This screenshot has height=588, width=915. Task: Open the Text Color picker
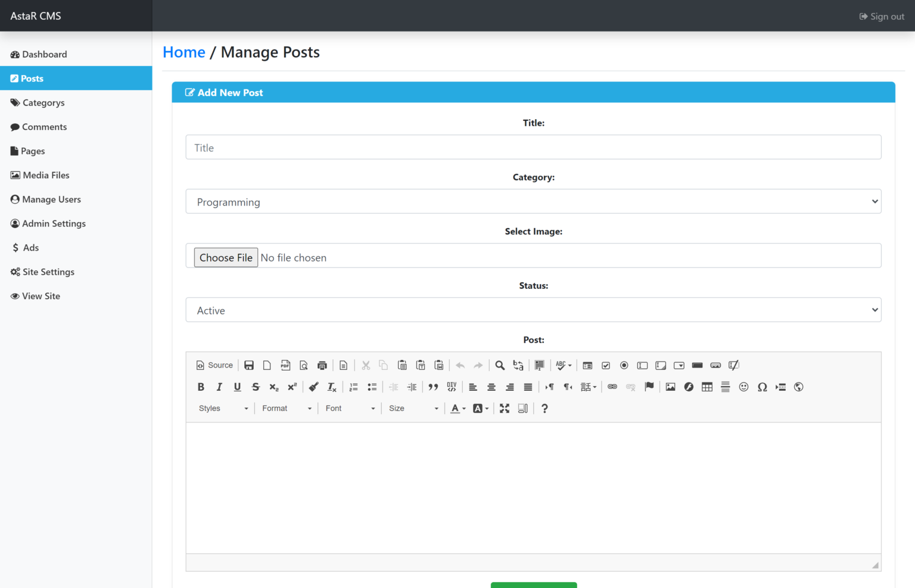coord(458,409)
